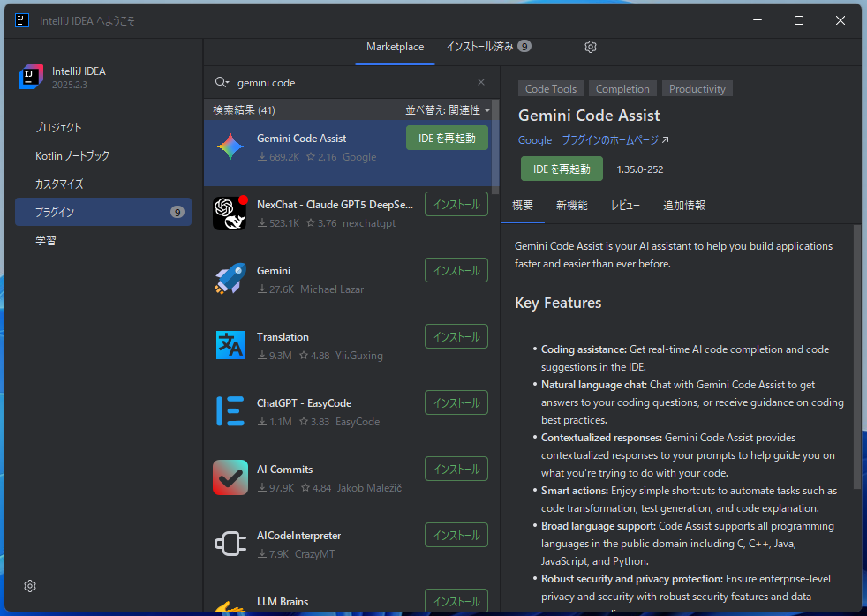
Task: Click the IntelliJ IDEA logo in the sidebar
Action: [29, 78]
